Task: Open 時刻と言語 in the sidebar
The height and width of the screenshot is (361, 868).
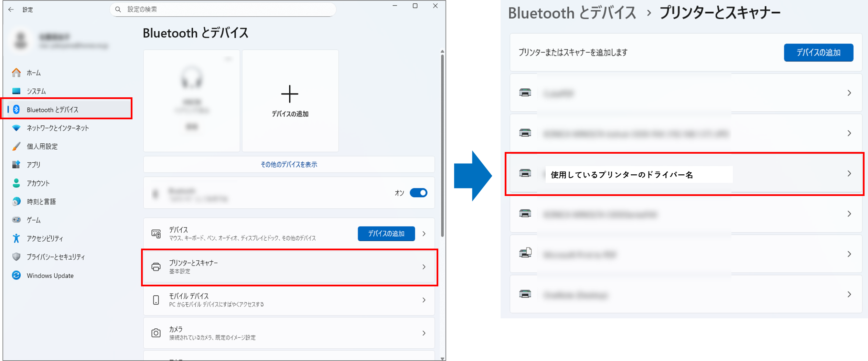Action: [41, 201]
